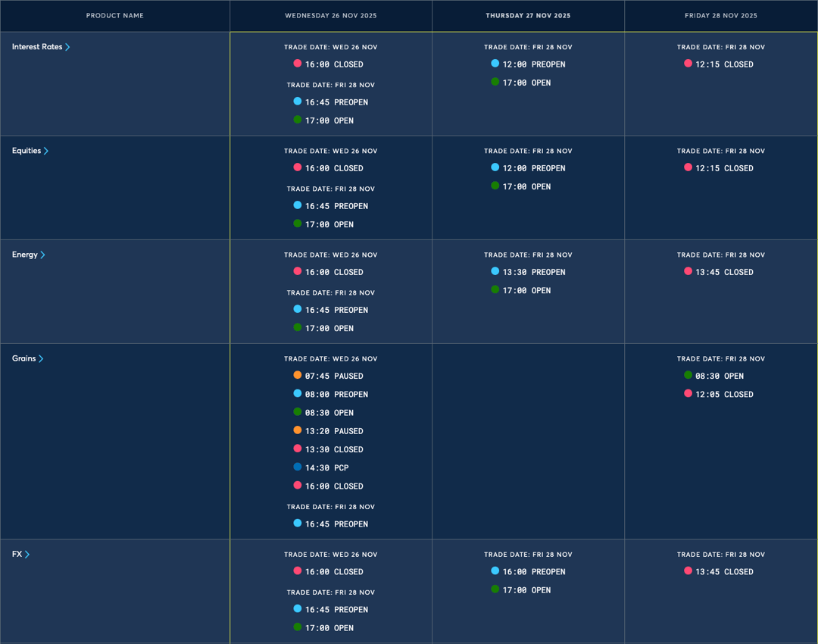Select the THURSDAY 27 NOV 2025 column header
The height and width of the screenshot is (644, 818).
528,15
